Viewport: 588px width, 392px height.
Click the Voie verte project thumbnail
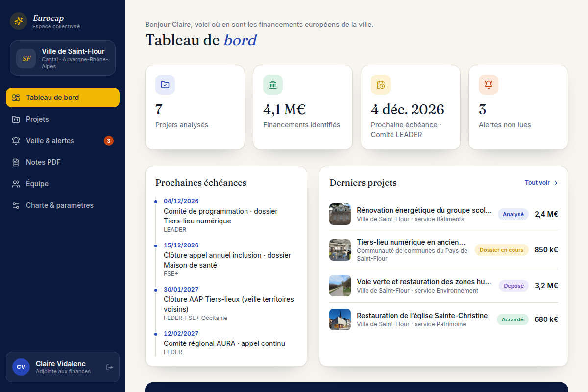coord(340,286)
